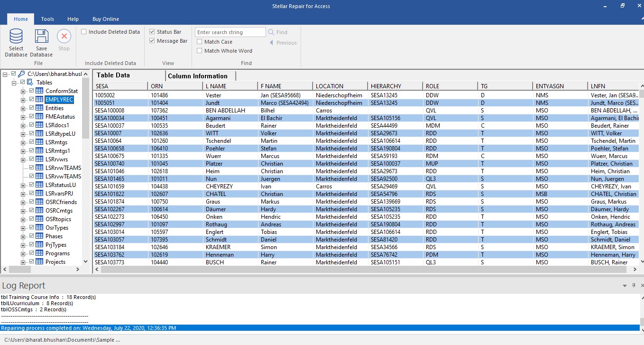Open the Log Report dropdown arrow
The height and width of the screenshot is (345, 644).
click(625, 286)
